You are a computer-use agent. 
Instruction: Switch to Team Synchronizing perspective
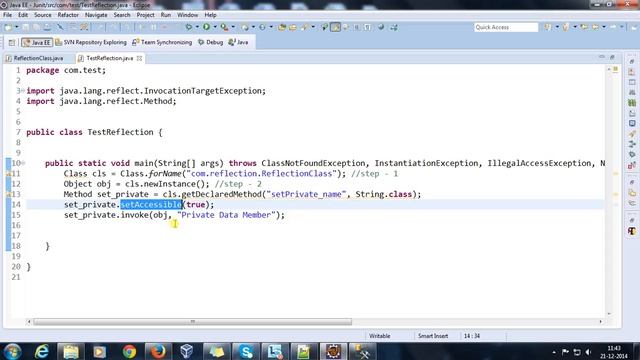click(162, 42)
